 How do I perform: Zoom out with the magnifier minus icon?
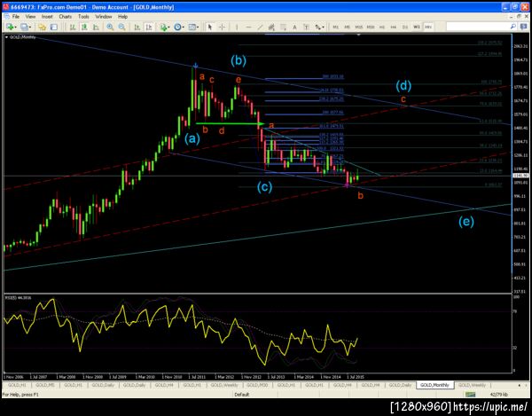pos(121,27)
